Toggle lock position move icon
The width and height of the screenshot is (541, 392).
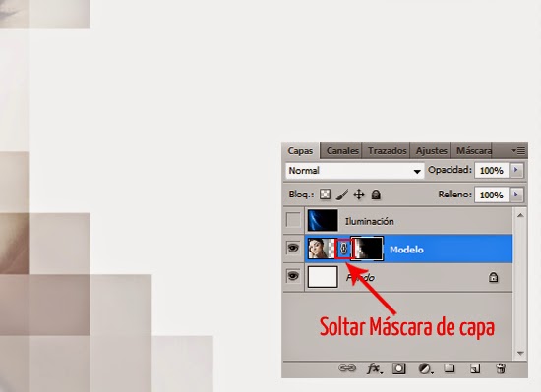click(x=359, y=195)
